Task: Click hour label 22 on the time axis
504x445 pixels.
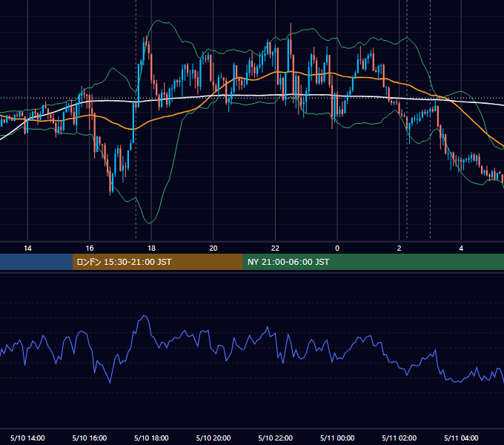Action: coord(276,248)
